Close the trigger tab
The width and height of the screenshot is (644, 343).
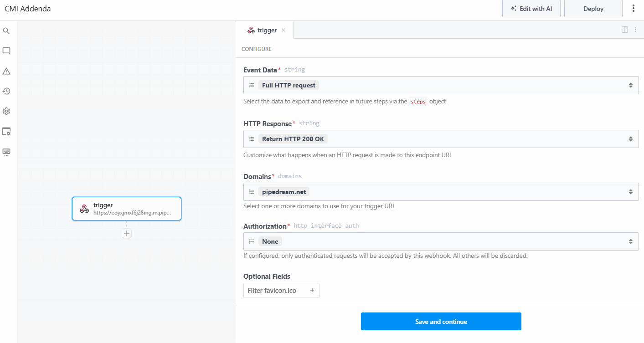[283, 30]
